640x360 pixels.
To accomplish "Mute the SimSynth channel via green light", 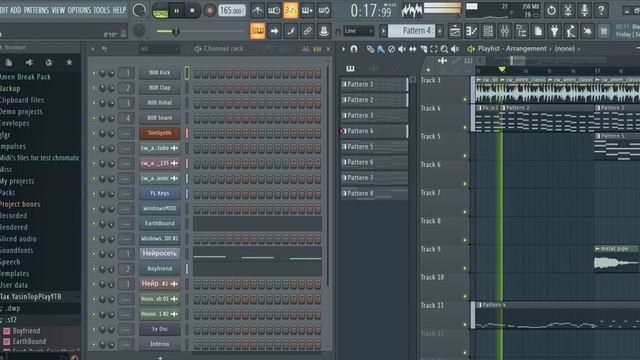I will tap(93, 133).
